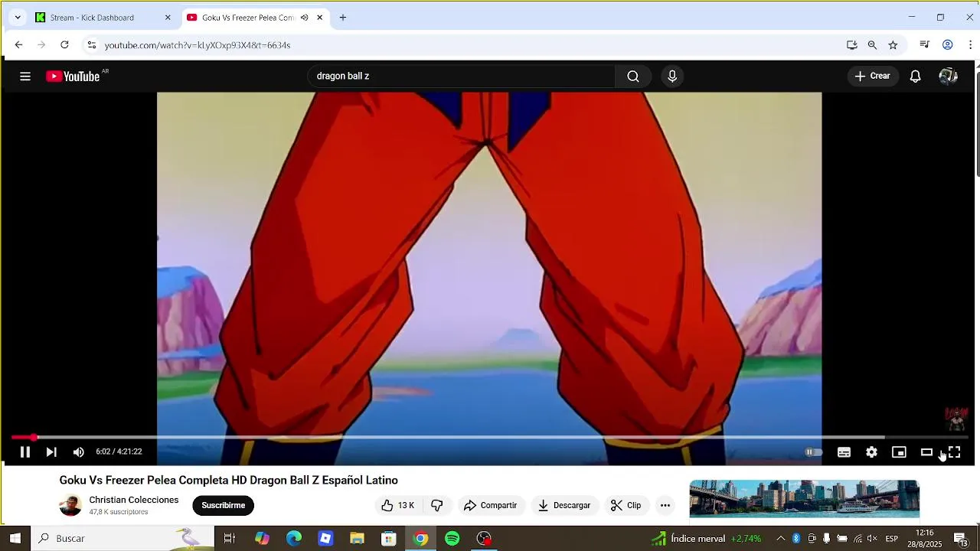
Task: Mute the video player volume
Action: pos(78,452)
